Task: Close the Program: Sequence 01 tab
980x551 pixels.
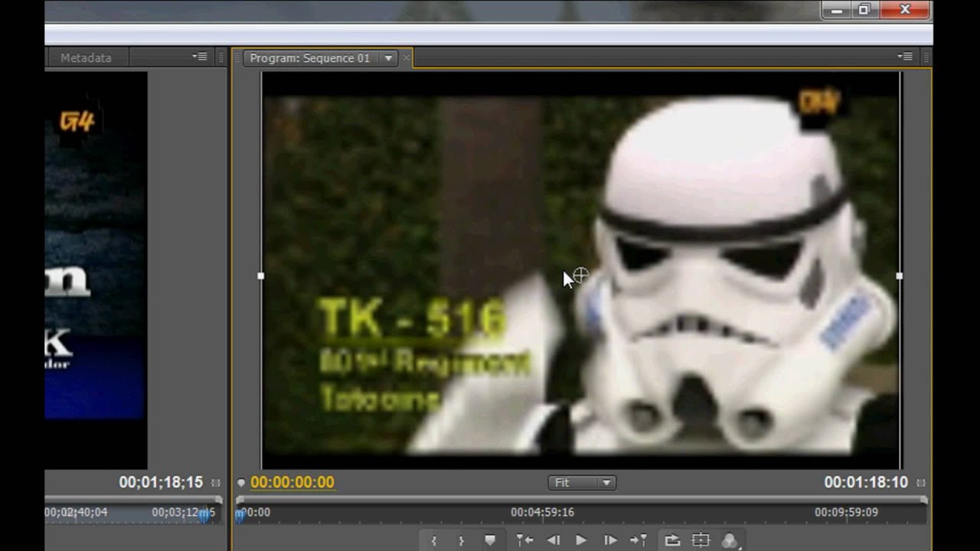Action: point(406,58)
